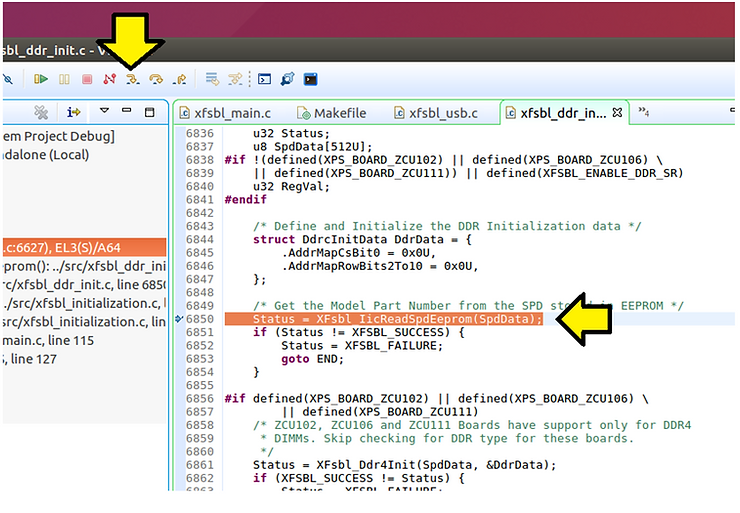Click Remove All Terminated Launches icon
This screenshot has height=513, width=740.
coord(41,112)
